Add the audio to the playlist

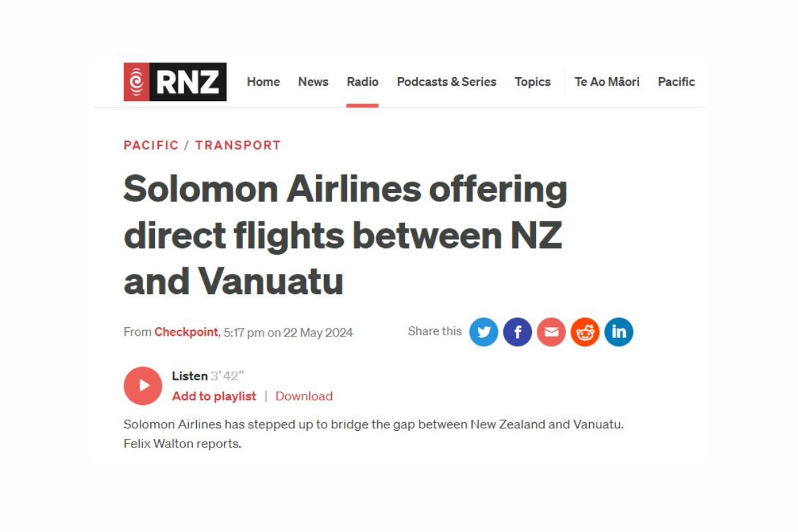[x=214, y=396]
